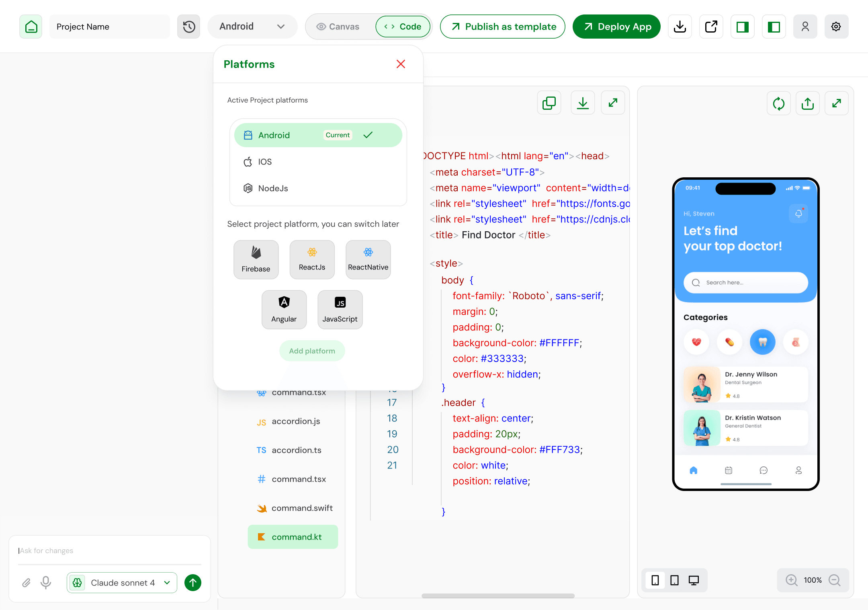Click Publish as template button
The width and height of the screenshot is (868, 610).
502,27
